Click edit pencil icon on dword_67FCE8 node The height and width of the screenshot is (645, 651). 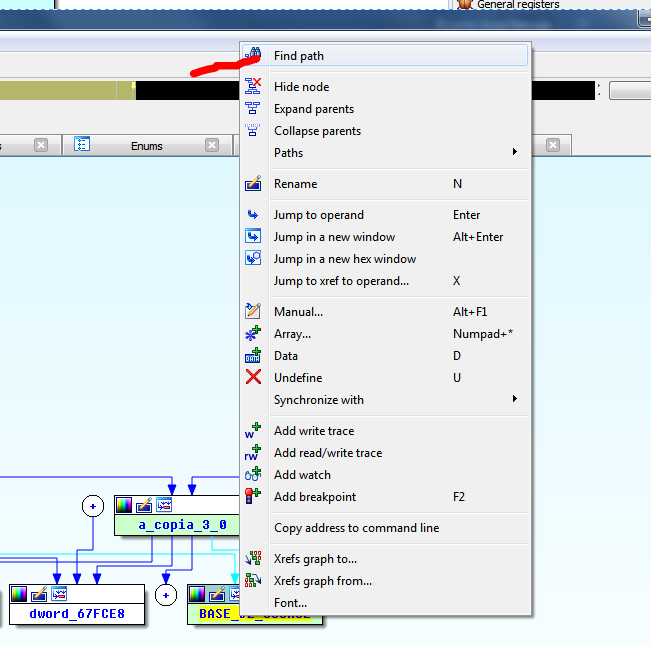[x=39, y=594]
